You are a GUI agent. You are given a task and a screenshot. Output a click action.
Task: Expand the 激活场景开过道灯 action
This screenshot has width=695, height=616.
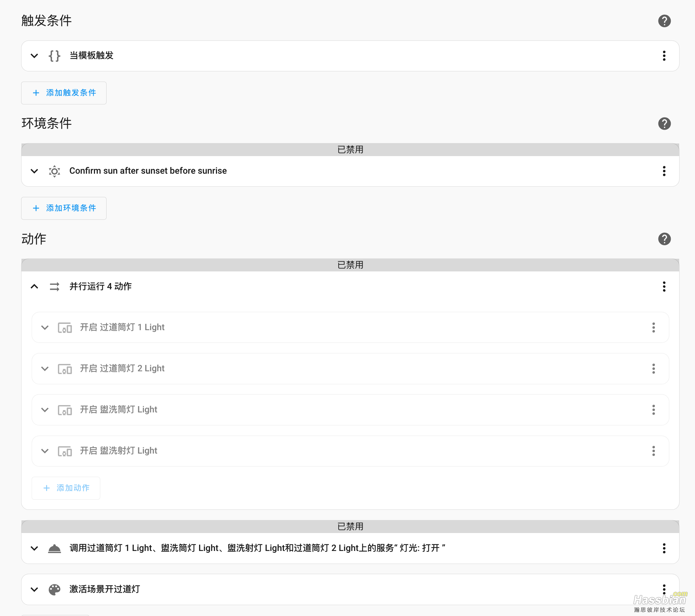(x=34, y=589)
